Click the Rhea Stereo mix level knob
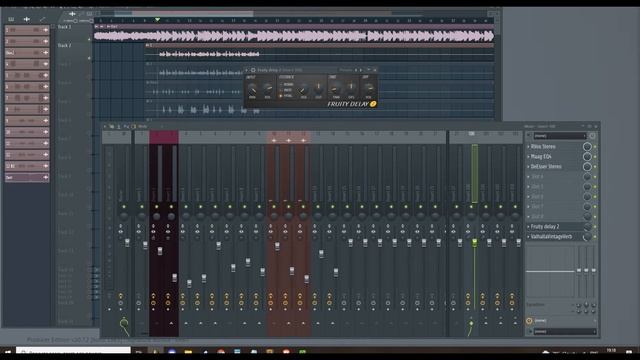 [587, 147]
